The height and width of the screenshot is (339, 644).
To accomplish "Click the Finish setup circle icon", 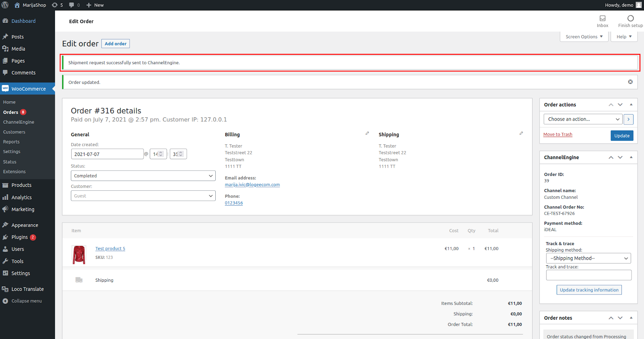I will pyautogui.click(x=630, y=19).
